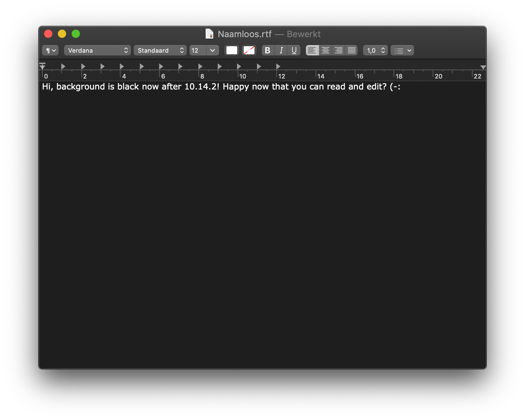525x420 pixels.
Task: Click the word 'background' in the document
Action: click(81, 86)
